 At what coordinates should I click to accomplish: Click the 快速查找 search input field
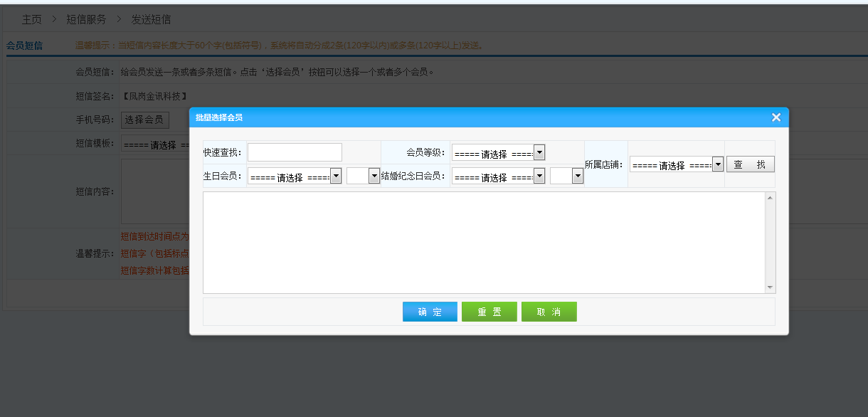pos(295,152)
